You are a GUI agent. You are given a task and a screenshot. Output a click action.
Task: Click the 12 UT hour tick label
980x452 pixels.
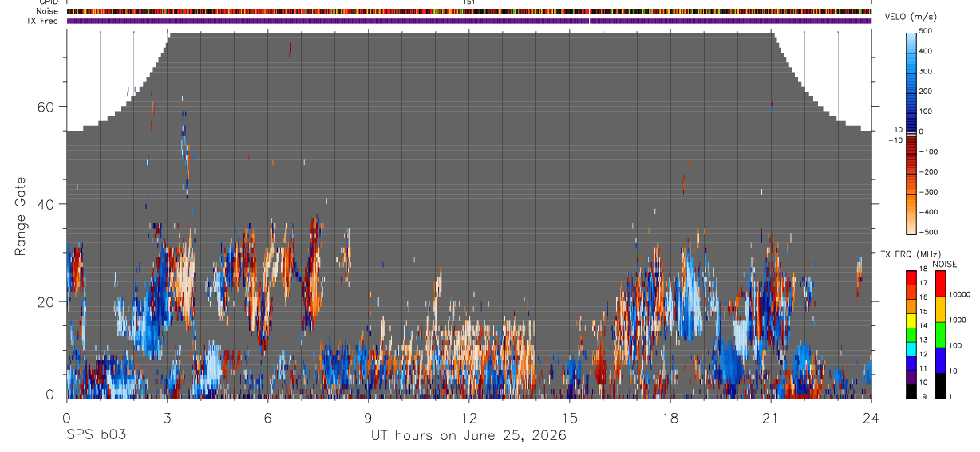(x=468, y=417)
